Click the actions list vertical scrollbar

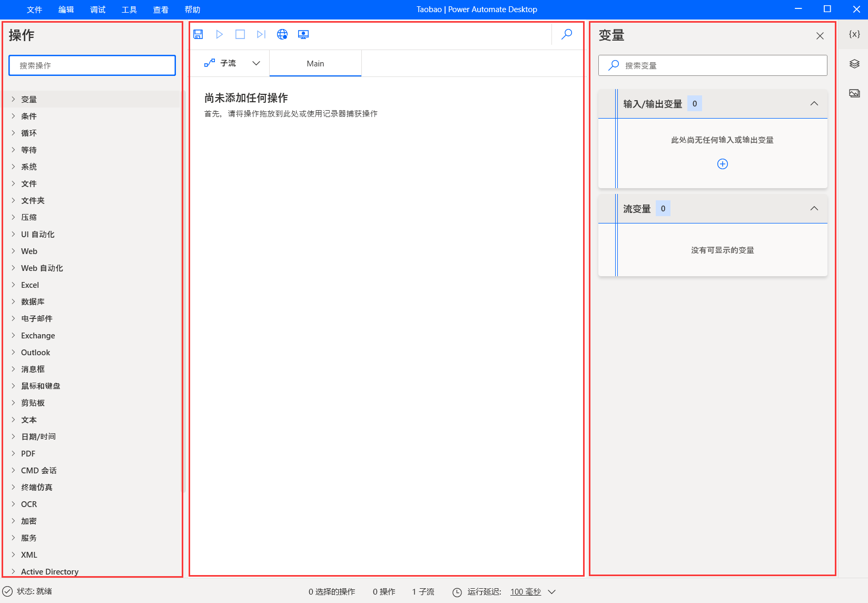pos(183,293)
